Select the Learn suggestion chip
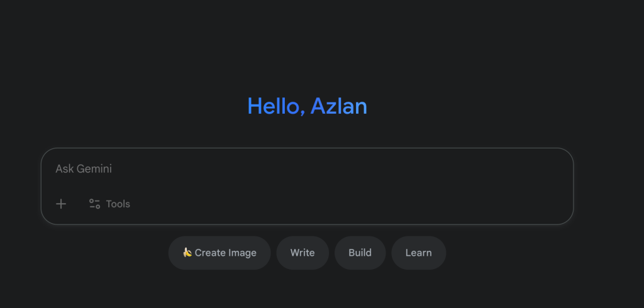 pos(418,253)
